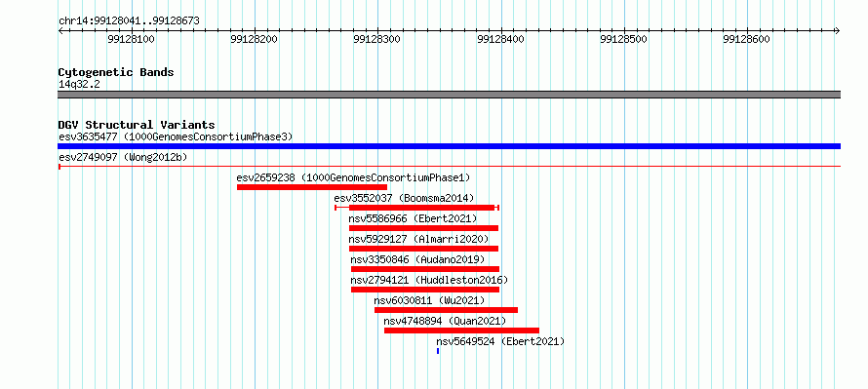Click the nsv6030811 red variant bar
The image size is (868, 389).
point(446,310)
